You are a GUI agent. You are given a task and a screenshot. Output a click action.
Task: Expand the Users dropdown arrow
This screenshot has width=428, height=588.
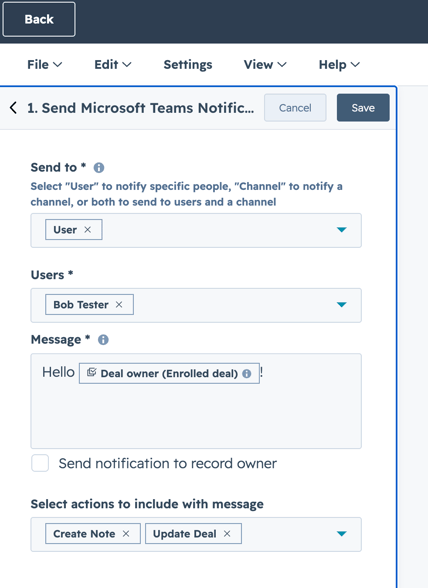coord(341,304)
